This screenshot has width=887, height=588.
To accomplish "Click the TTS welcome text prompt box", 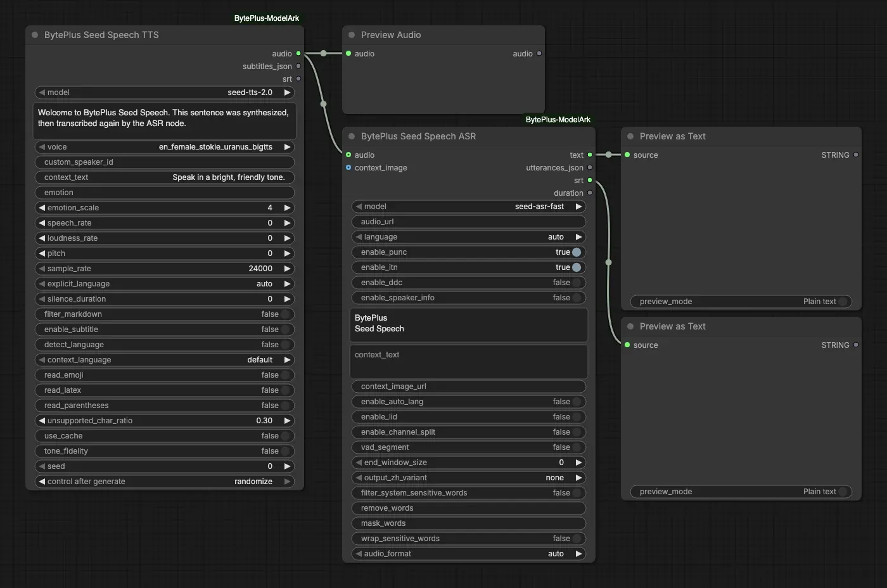I will click(165, 121).
